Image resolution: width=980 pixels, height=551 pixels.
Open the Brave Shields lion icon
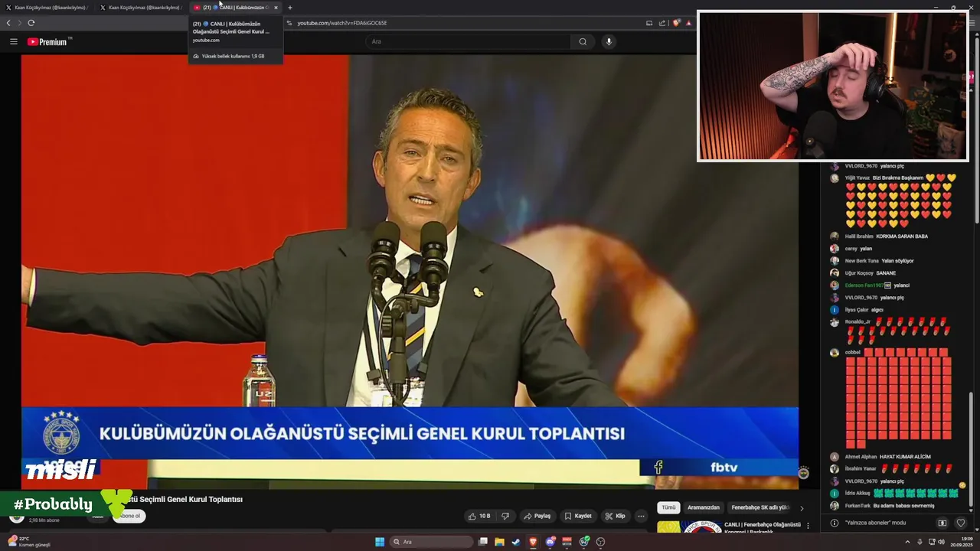[x=676, y=23]
